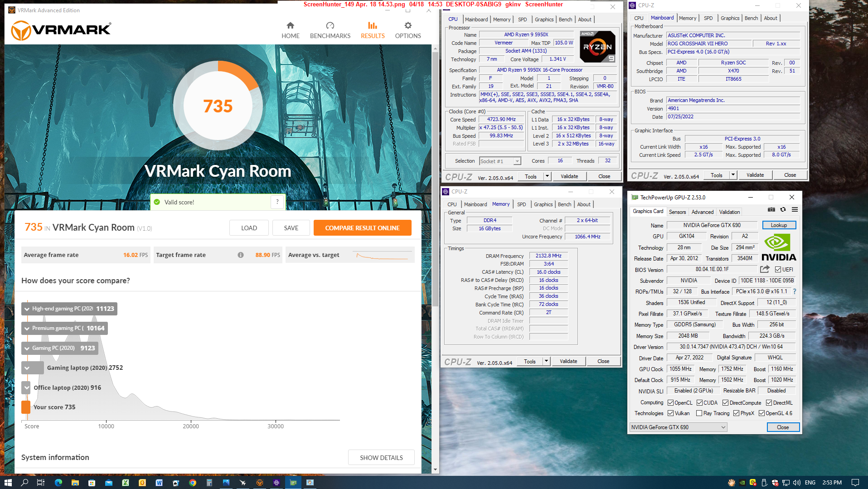Toggle Vulkan checkbox
868x489 pixels.
tap(670, 413)
